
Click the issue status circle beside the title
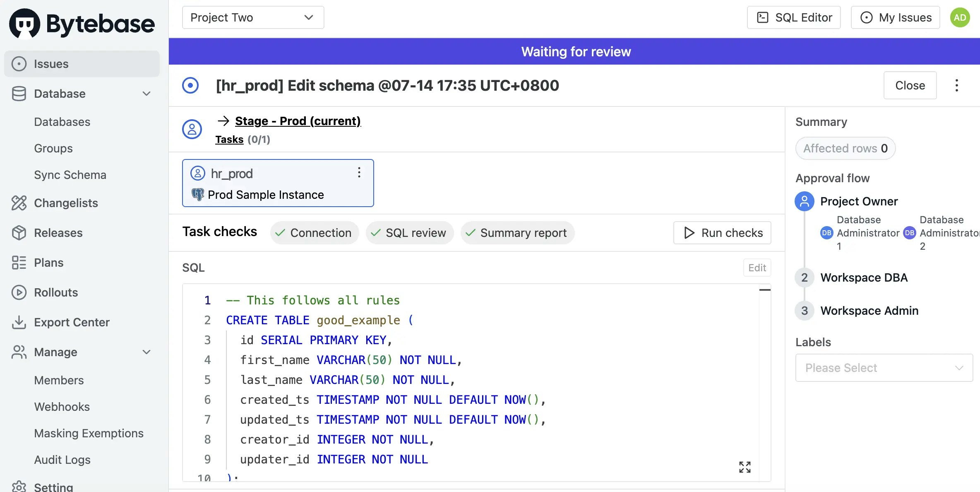tap(190, 85)
